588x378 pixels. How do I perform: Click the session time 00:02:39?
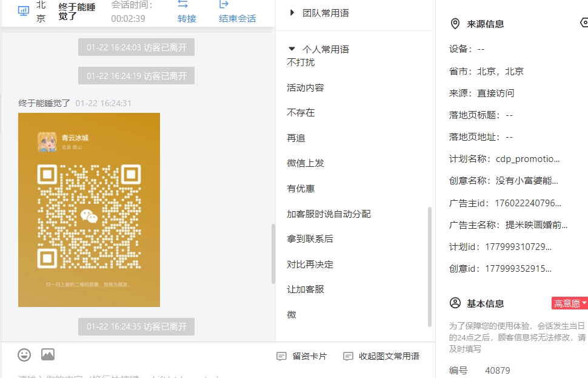[128, 18]
